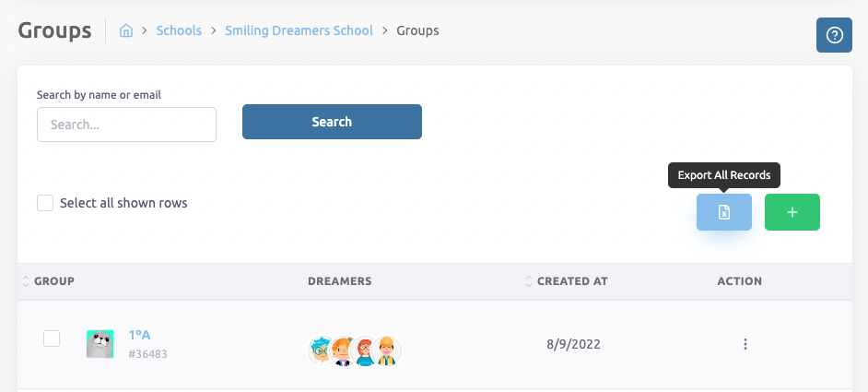
Task: Click the home breadcrumb icon
Action: click(126, 30)
